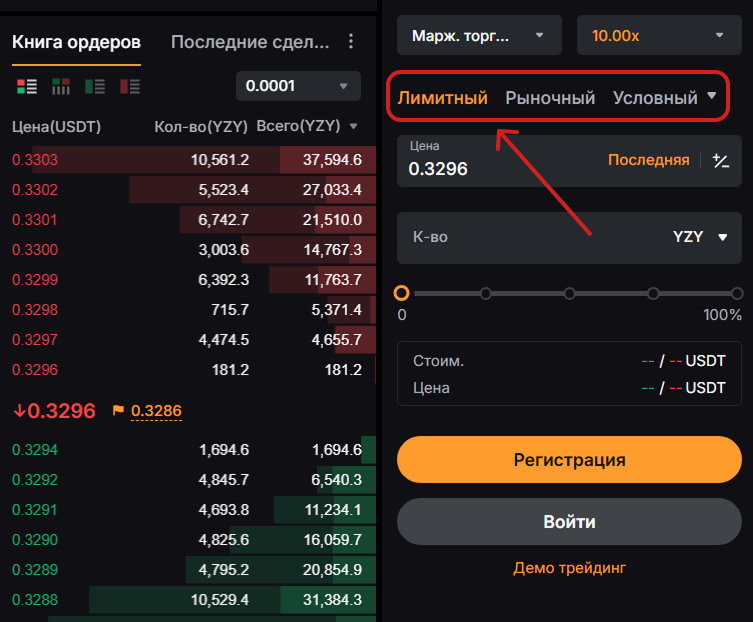Click bid price 0.3289
The image size is (753, 622).
(35, 570)
